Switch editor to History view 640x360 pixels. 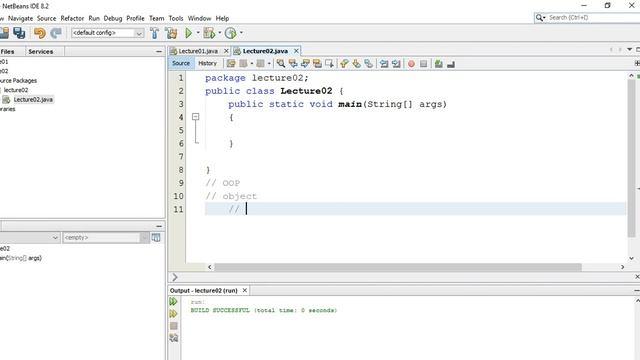point(207,63)
